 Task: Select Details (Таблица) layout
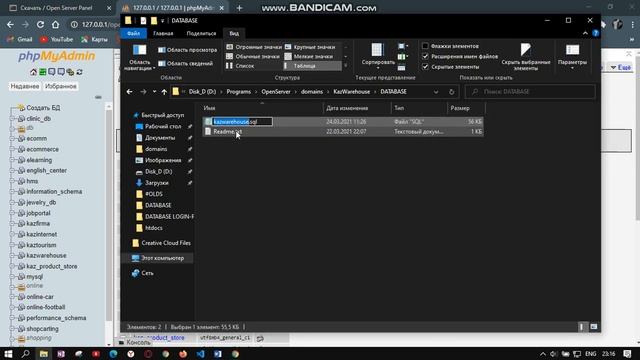[x=312, y=66]
